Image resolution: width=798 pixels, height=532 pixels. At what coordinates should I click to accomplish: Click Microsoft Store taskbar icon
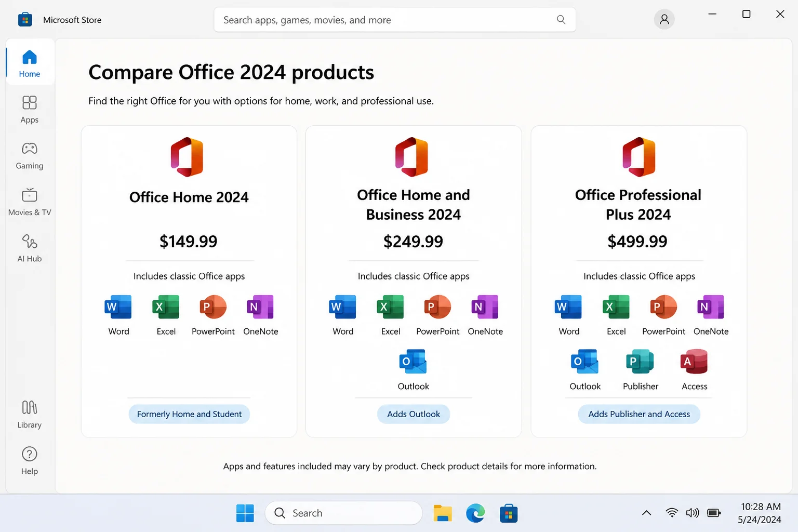tap(509, 513)
